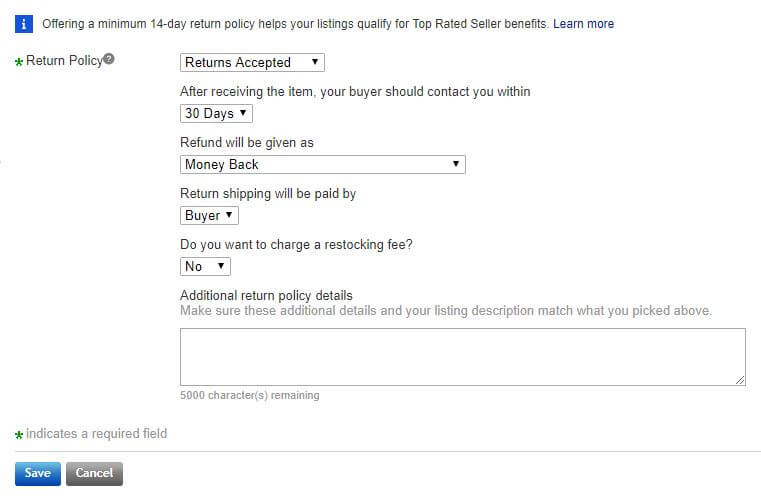The image size is (761, 500).
Task: Click the green asterisk beside Return Policy
Action: point(19,62)
